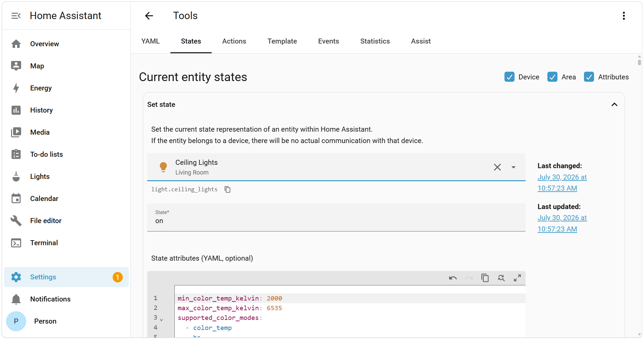Click the min_color_temp_kelvin line in editor
This screenshot has height=339, width=644.
click(350, 298)
